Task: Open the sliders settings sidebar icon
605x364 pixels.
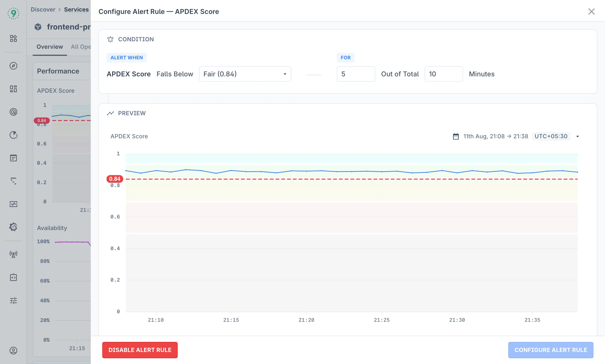Action: pyautogui.click(x=13, y=300)
